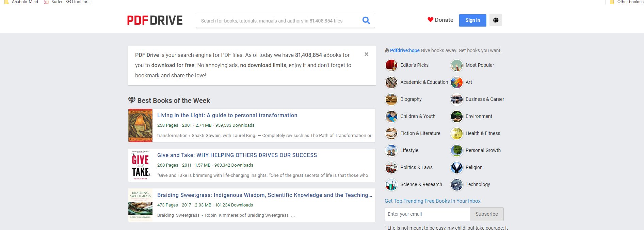Focus the Enter your email field
This screenshot has width=644, height=230.
coord(427,214)
